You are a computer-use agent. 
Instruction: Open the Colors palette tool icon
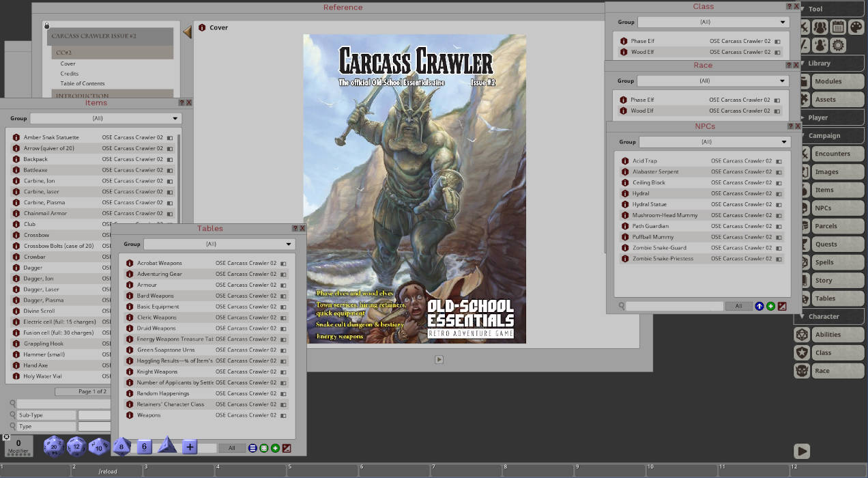pos(856,27)
